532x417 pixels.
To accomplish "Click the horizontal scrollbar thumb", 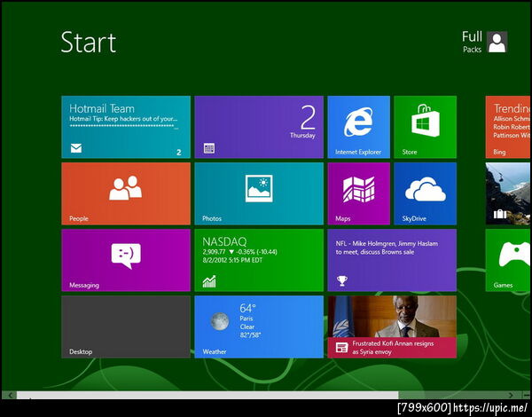I will (x=207, y=395).
